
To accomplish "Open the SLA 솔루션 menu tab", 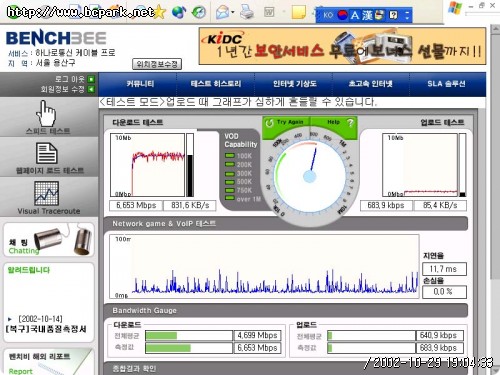I will (446, 84).
